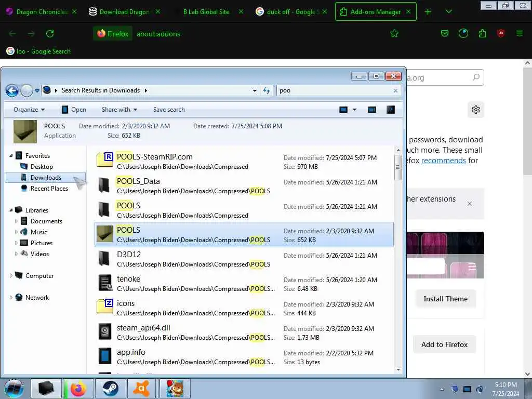Select Downloads in Favorites
This screenshot has width=532, height=399.
[x=46, y=178]
